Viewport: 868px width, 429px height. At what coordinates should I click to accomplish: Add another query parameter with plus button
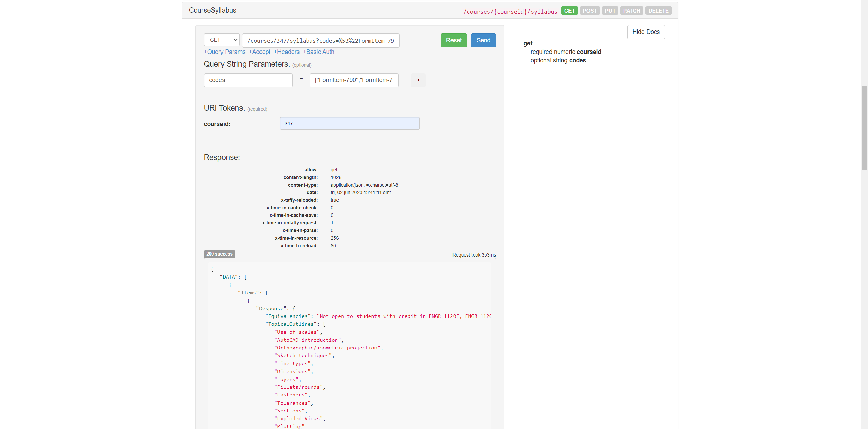(418, 80)
